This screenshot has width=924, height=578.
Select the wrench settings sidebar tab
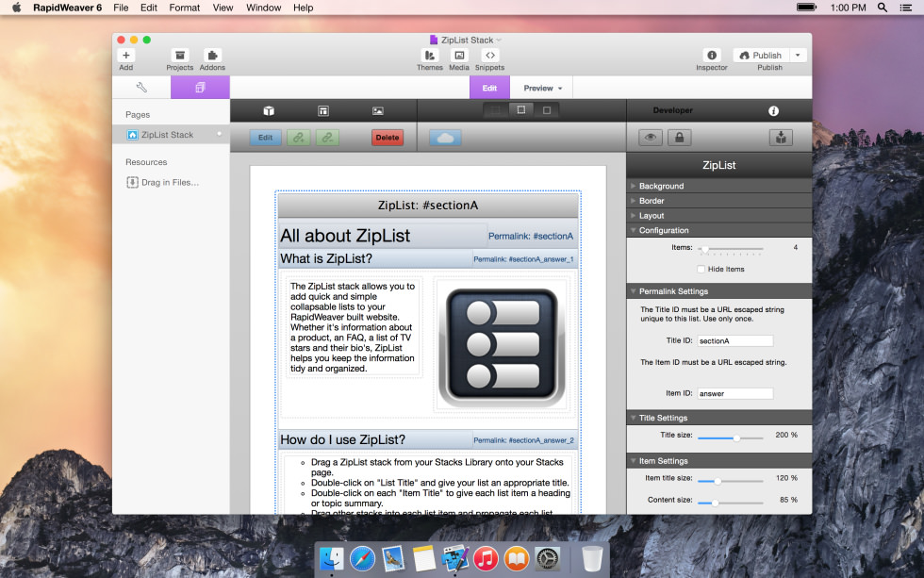[x=141, y=87]
